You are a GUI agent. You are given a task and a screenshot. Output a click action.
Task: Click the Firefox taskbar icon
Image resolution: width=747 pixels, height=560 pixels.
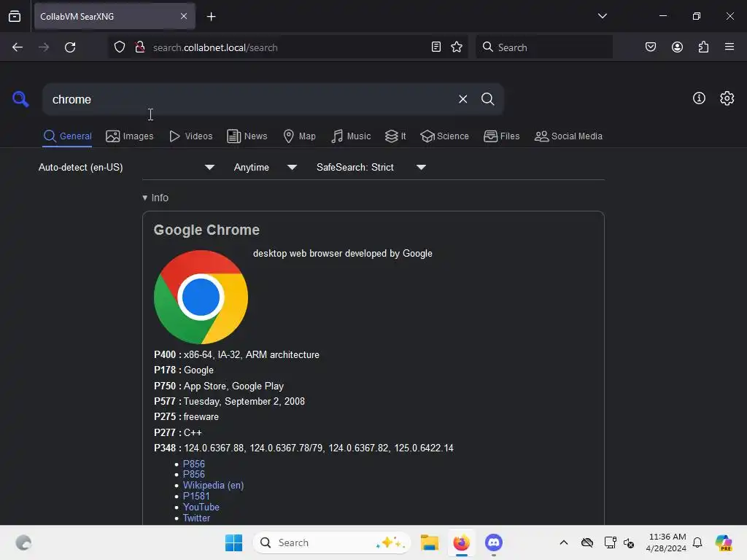click(461, 542)
